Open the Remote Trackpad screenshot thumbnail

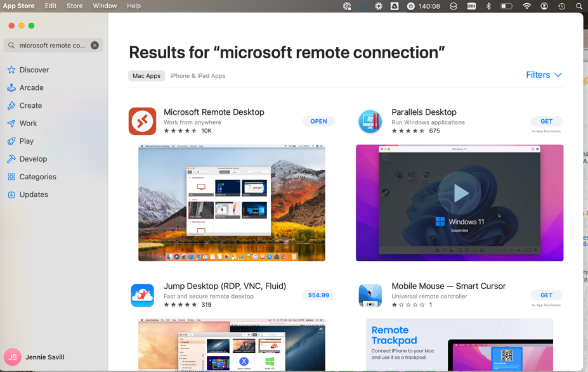[460, 345]
